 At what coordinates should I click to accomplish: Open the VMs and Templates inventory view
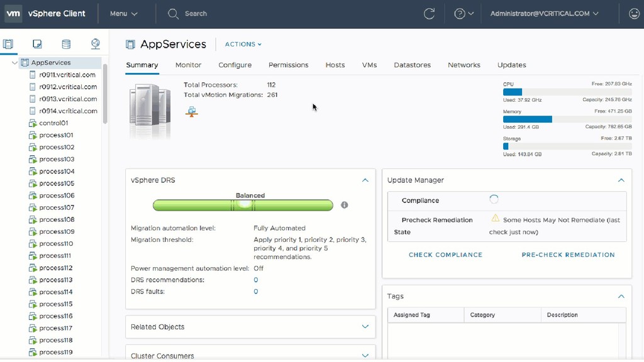coord(37,44)
